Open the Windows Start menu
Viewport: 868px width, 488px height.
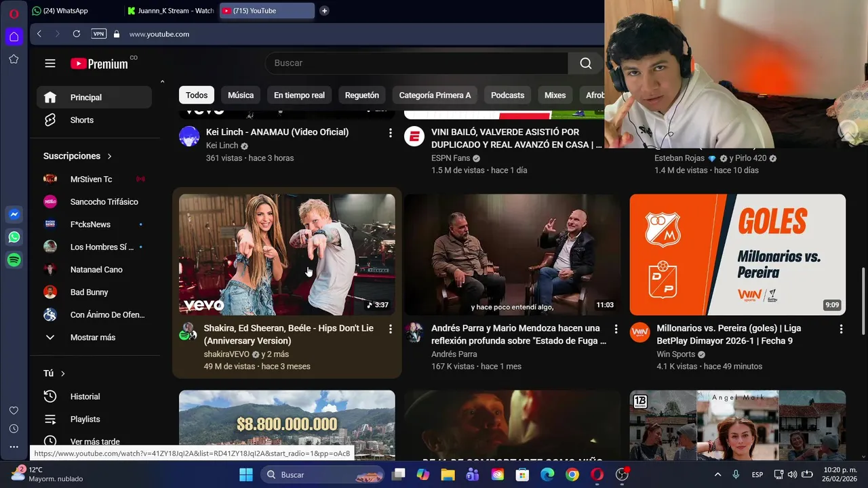click(245, 474)
